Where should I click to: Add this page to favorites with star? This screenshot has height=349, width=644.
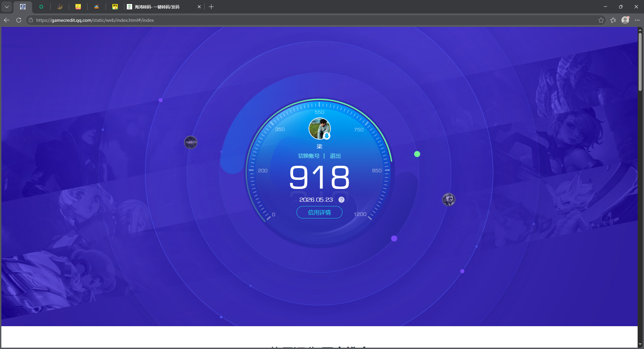[601, 20]
